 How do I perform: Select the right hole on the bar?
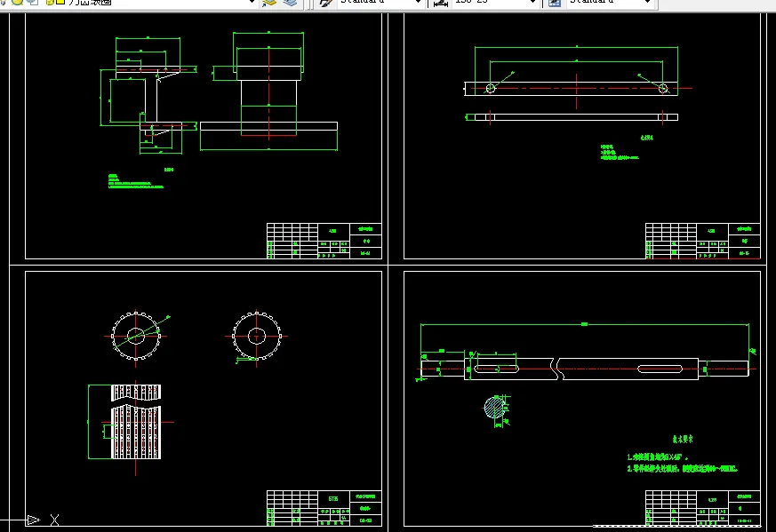[x=663, y=89]
